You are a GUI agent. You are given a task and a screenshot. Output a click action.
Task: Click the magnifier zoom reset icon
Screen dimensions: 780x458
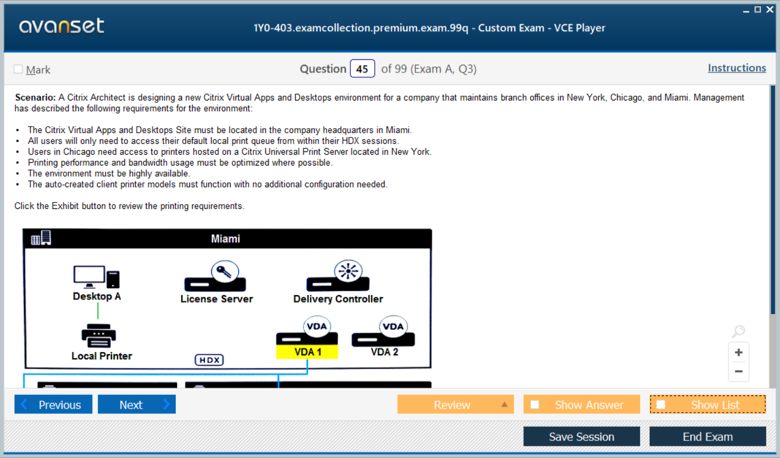point(739,331)
